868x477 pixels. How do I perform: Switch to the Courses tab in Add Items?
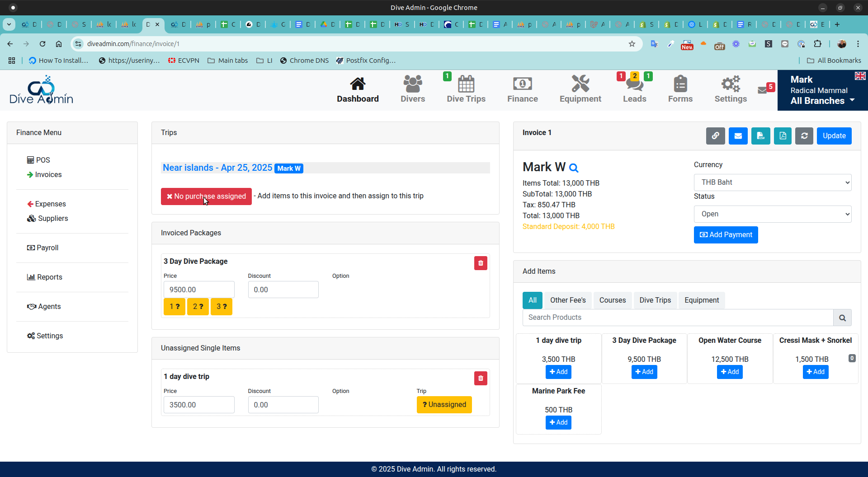click(612, 300)
